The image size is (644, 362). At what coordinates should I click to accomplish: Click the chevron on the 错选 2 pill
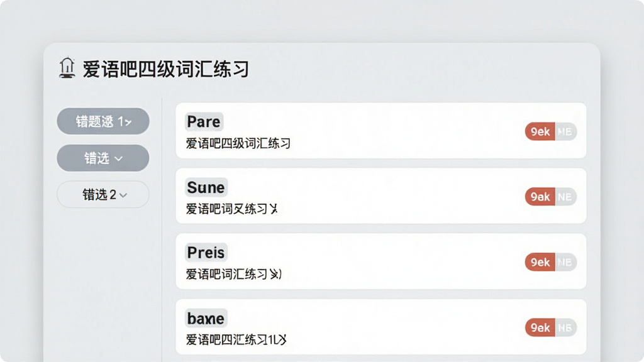click(x=123, y=195)
